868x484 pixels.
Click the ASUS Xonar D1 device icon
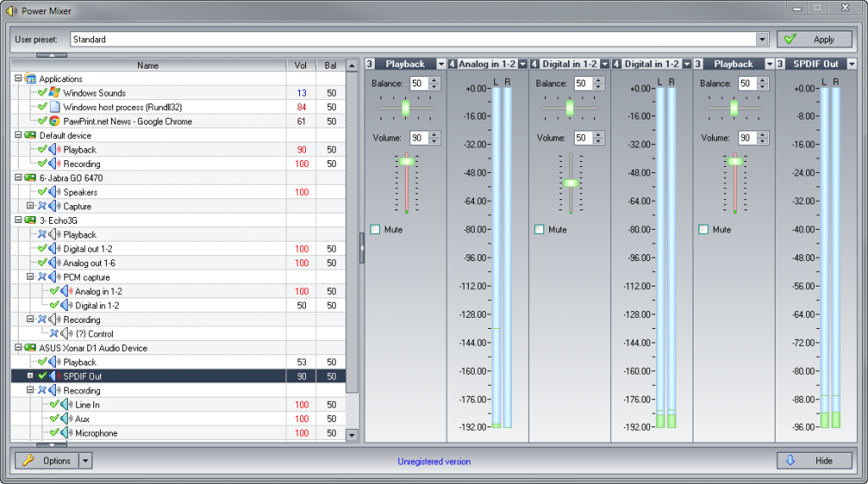tap(31, 348)
